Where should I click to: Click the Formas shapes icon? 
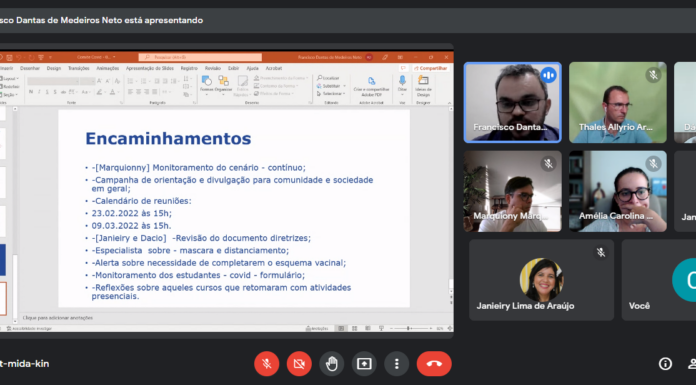pyautogui.click(x=206, y=84)
